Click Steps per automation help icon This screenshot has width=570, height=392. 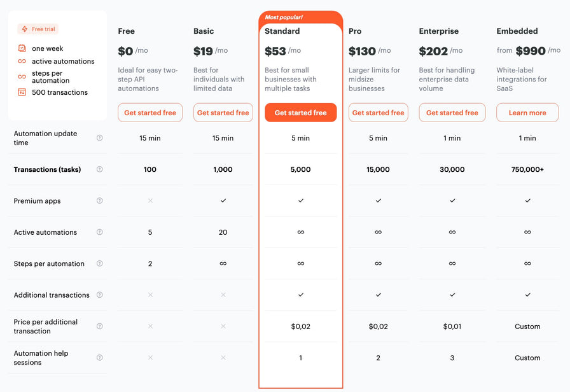[x=100, y=263]
